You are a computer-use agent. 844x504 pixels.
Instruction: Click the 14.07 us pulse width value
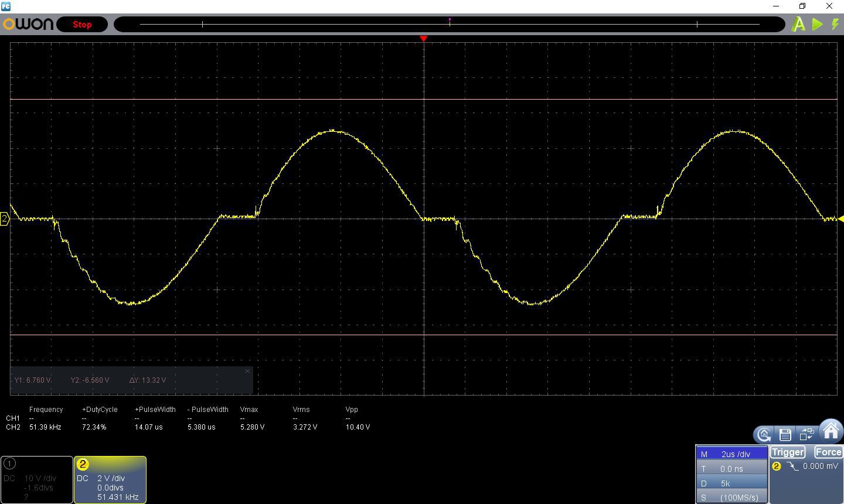tap(149, 427)
